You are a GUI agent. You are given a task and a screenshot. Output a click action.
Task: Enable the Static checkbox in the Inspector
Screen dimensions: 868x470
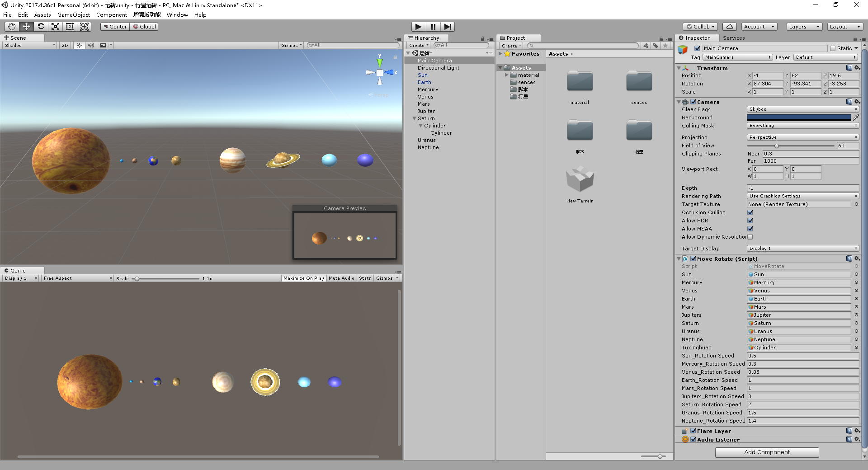(832, 48)
